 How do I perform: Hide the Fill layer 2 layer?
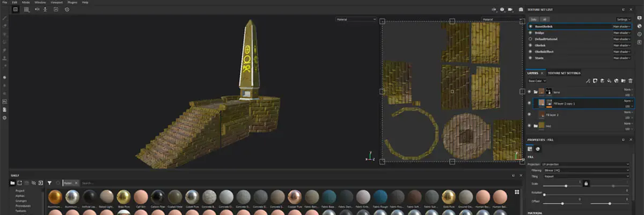(x=530, y=114)
